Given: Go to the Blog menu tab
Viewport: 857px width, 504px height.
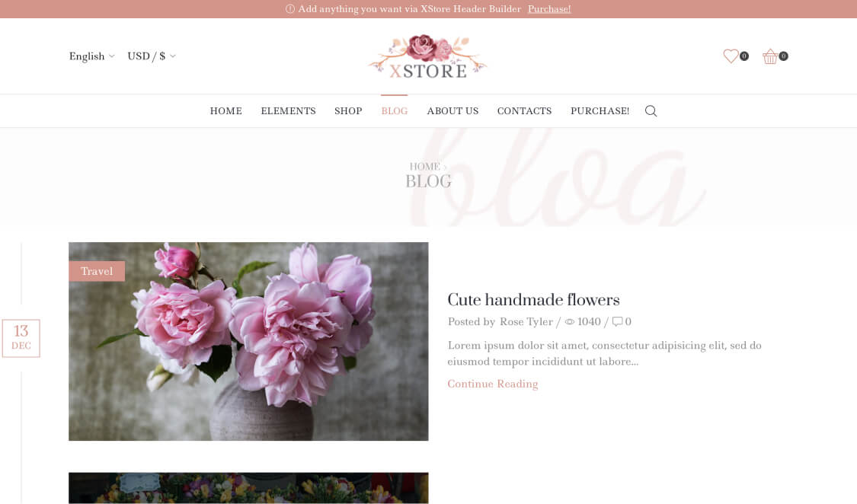Looking at the screenshot, I should 394,111.
